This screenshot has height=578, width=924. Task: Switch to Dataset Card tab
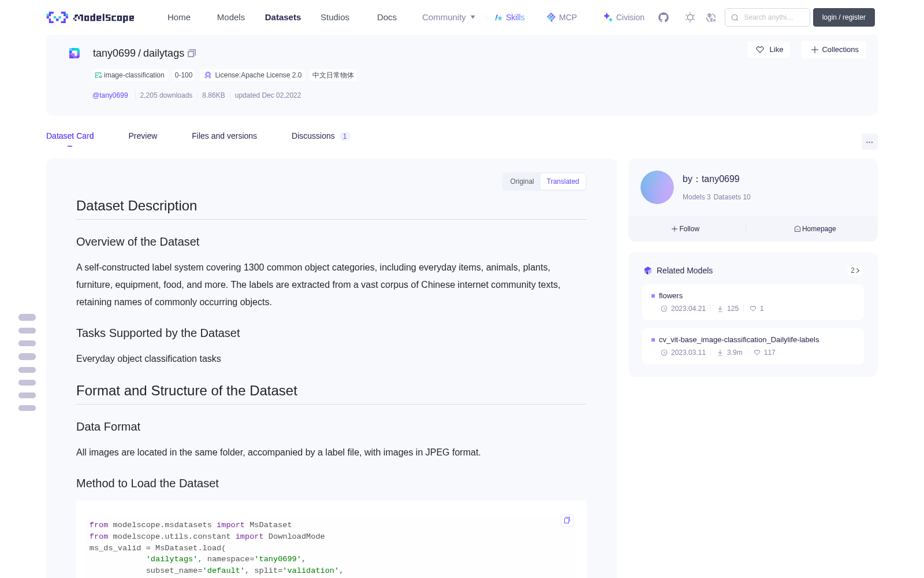(70, 136)
